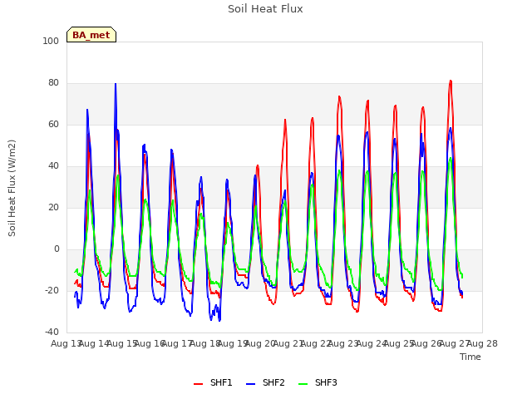
Task: Click the Aug 23 x-axis tick label
Action: 343,343
